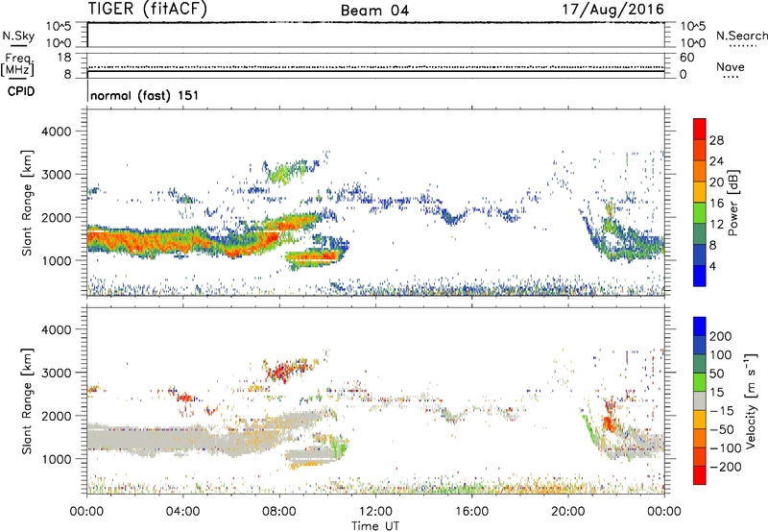The height and width of the screenshot is (532, 768).
Task: Click the '08:00' time axis tick label
Action: [279, 512]
